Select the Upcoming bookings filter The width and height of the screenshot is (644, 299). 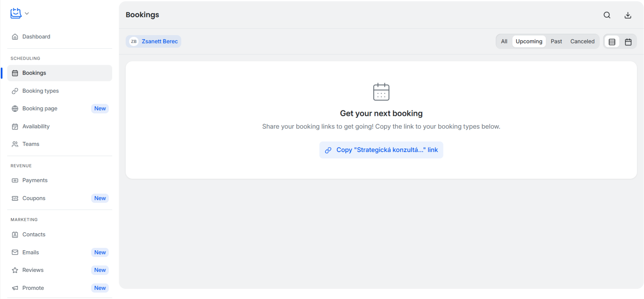[x=529, y=41]
